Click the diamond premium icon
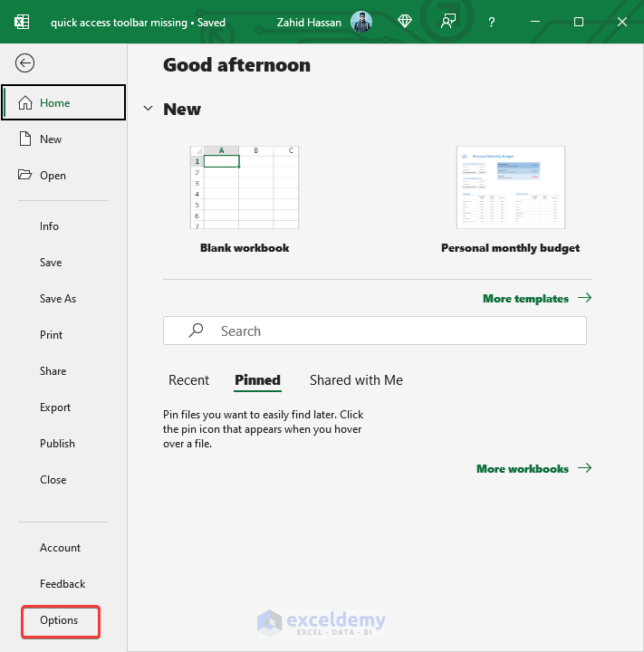Viewport: 644px width, 652px height. 405,21
